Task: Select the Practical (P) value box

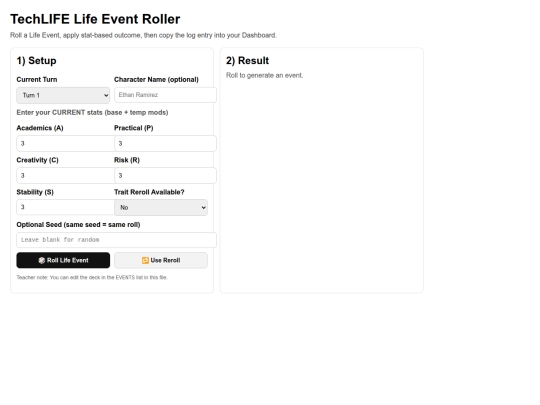Action: pyautogui.click(x=165, y=143)
